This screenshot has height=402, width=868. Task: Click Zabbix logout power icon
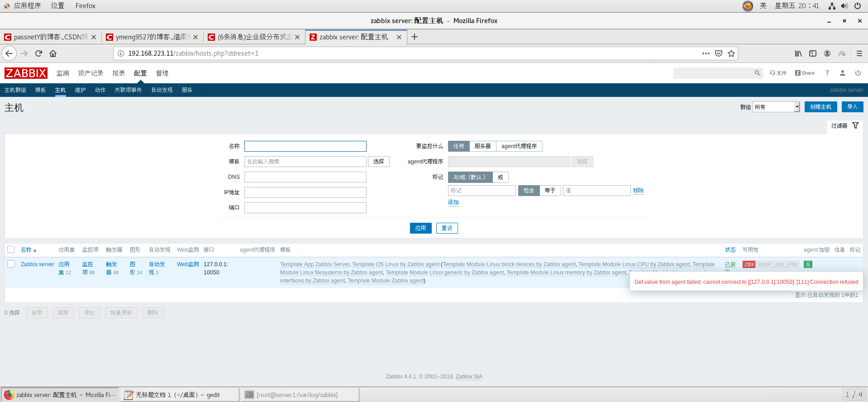coord(858,73)
